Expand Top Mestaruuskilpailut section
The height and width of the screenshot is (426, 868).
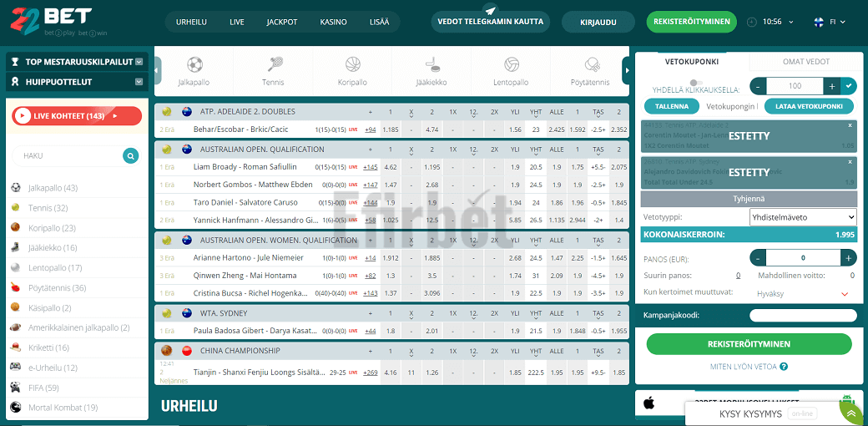(77, 62)
